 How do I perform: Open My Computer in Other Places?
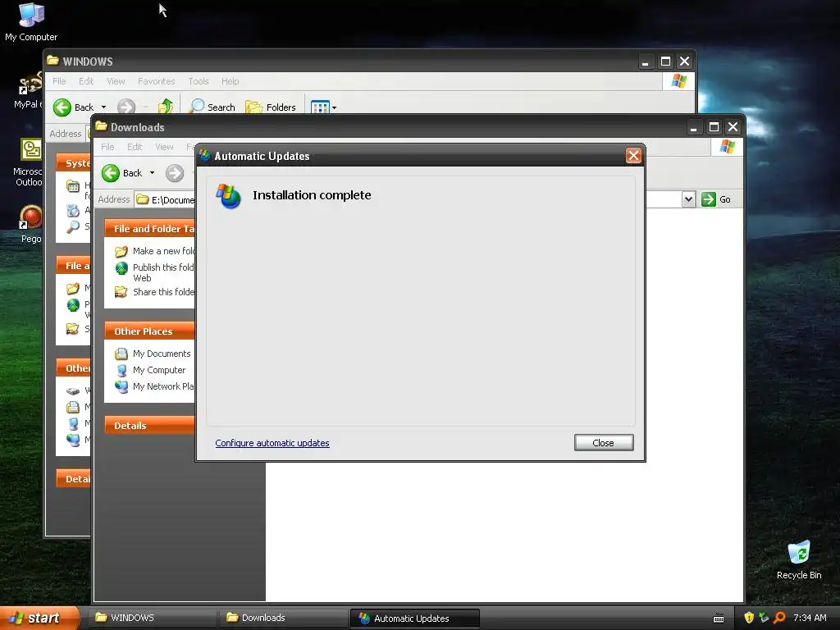coord(159,370)
